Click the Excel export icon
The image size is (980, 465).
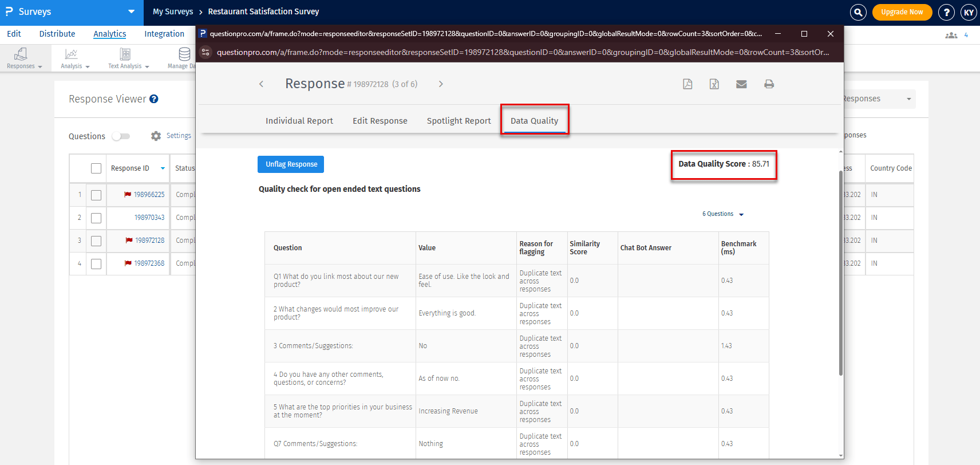(x=714, y=84)
